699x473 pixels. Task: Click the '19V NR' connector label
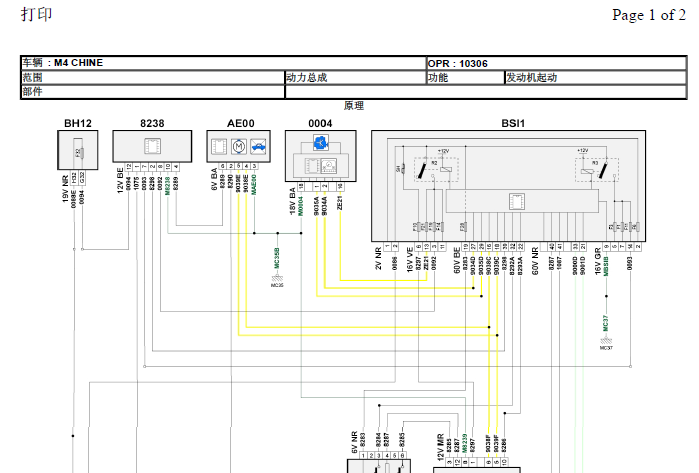click(x=66, y=189)
